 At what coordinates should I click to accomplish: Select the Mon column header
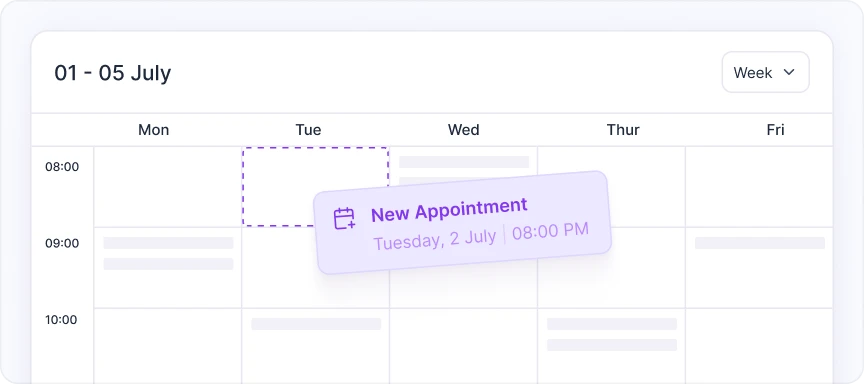click(154, 129)
